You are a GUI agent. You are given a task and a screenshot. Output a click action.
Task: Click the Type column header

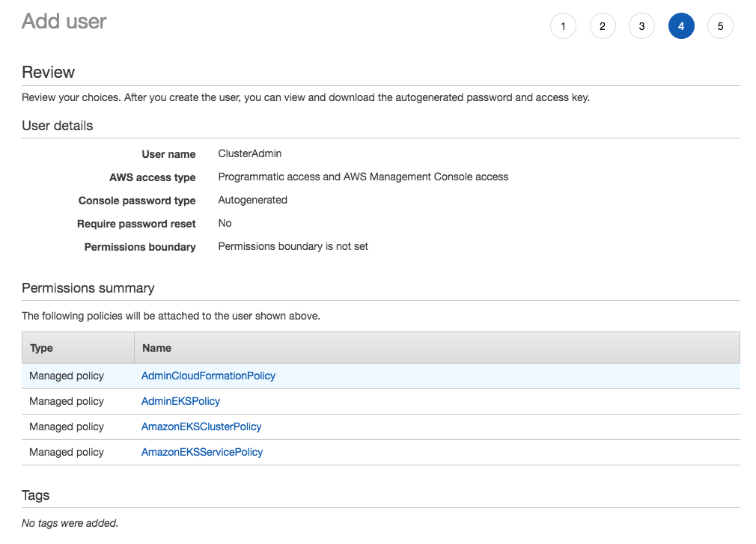(x=78, y=348)
